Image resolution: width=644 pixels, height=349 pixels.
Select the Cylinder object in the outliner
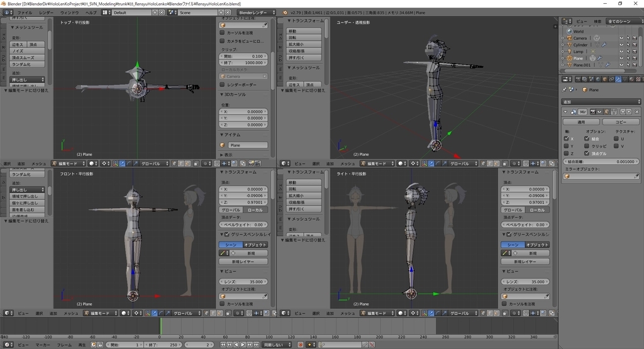580,45
